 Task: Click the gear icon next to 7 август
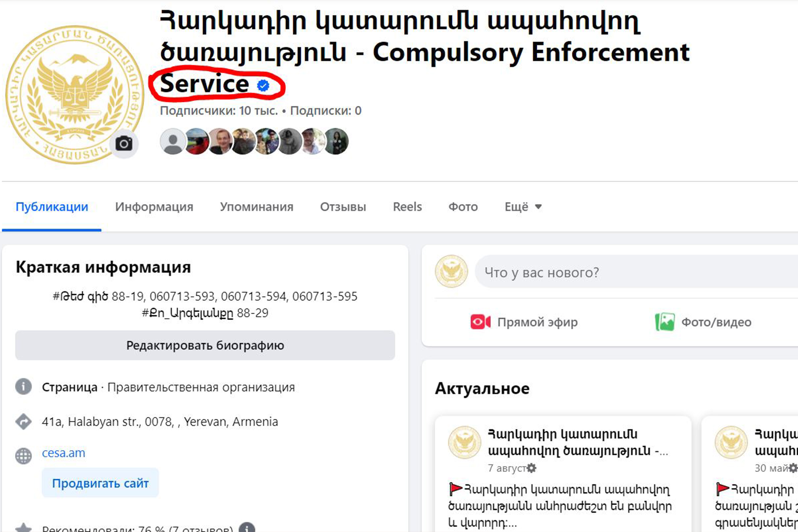coord(531,468)
